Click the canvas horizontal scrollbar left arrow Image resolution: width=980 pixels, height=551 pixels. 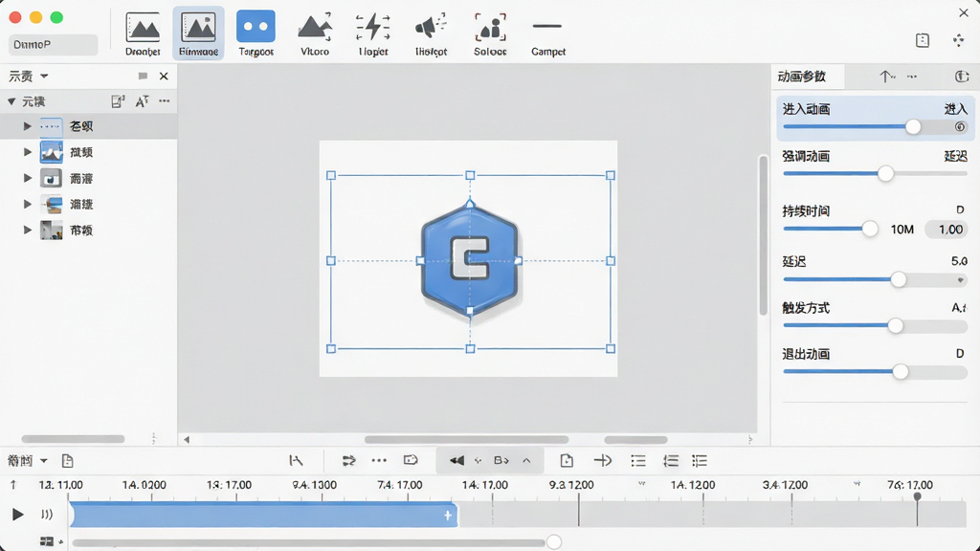click(187, 440)
